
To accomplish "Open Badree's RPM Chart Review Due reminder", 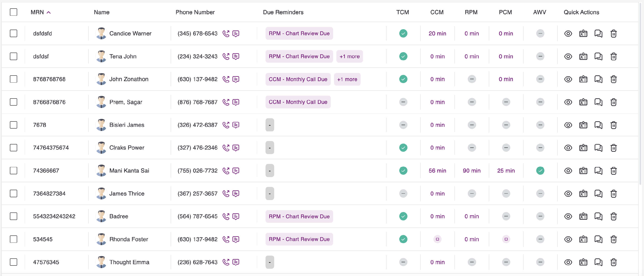I will pos(299,217).
